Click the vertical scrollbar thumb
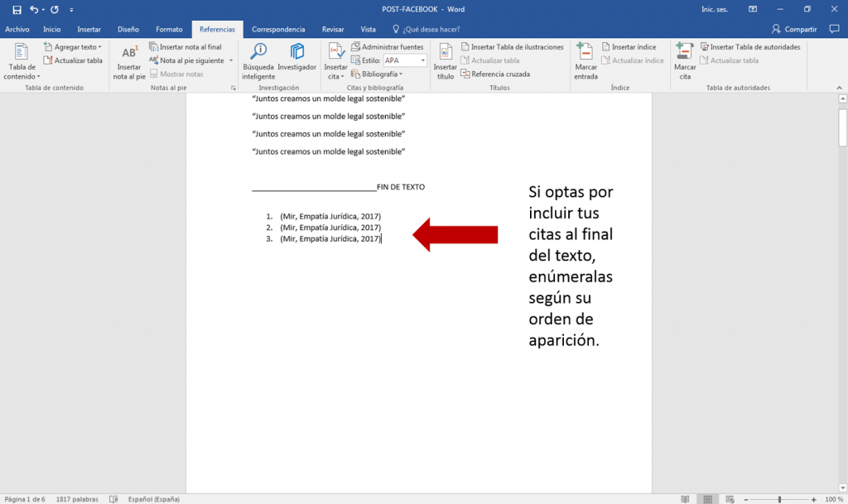This screenshot has width=848, height=504. [842, 127]
